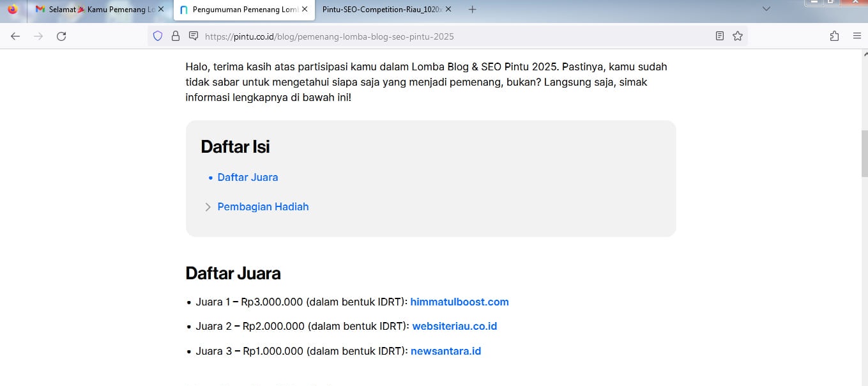Screen dimensions: 868x386
Task: Open the Firefox hamburger application menu
Action: [857, 36]
